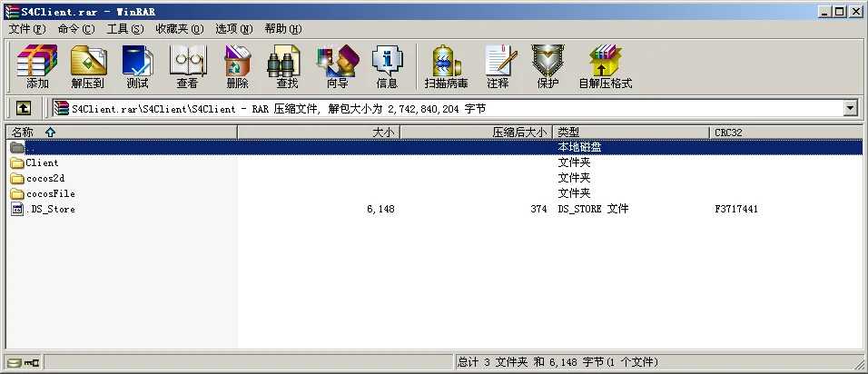Screen dimensions: 868x374
Task: Click the drive icon in status bar
Action: click(15, 363)
